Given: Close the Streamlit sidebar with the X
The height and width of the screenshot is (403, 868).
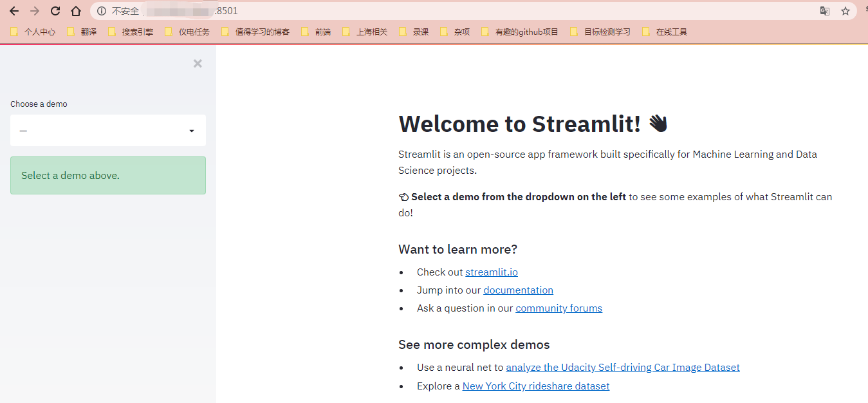Looking at the screenshot, I should pos(198,63).
